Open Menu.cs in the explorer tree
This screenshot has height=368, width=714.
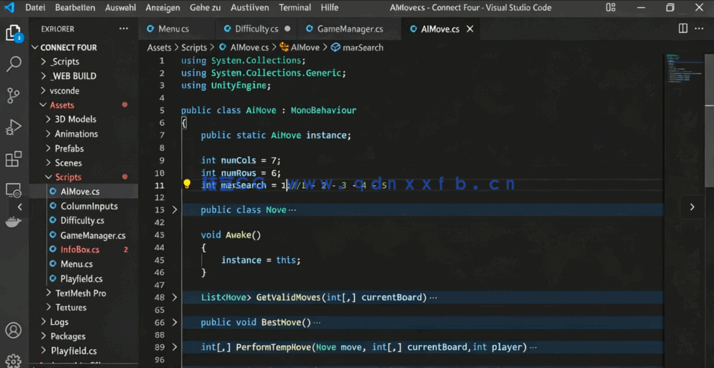pos(83,264)
